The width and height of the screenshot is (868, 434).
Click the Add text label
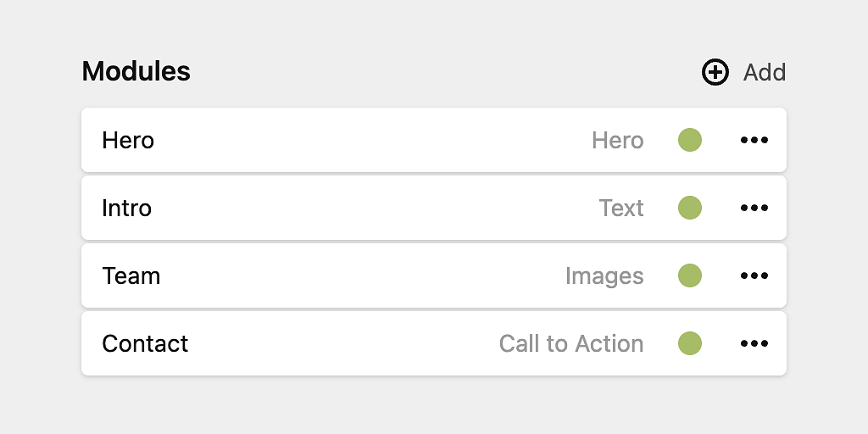764,73
